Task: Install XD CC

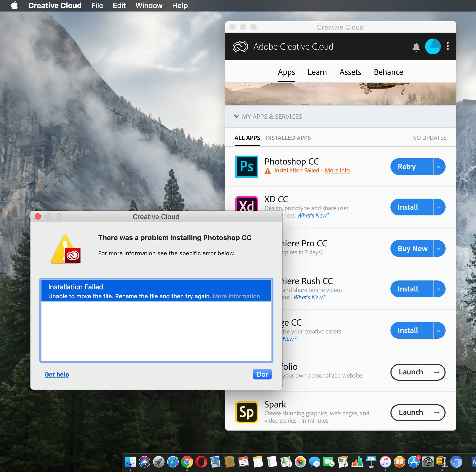Action: [411, 207]
